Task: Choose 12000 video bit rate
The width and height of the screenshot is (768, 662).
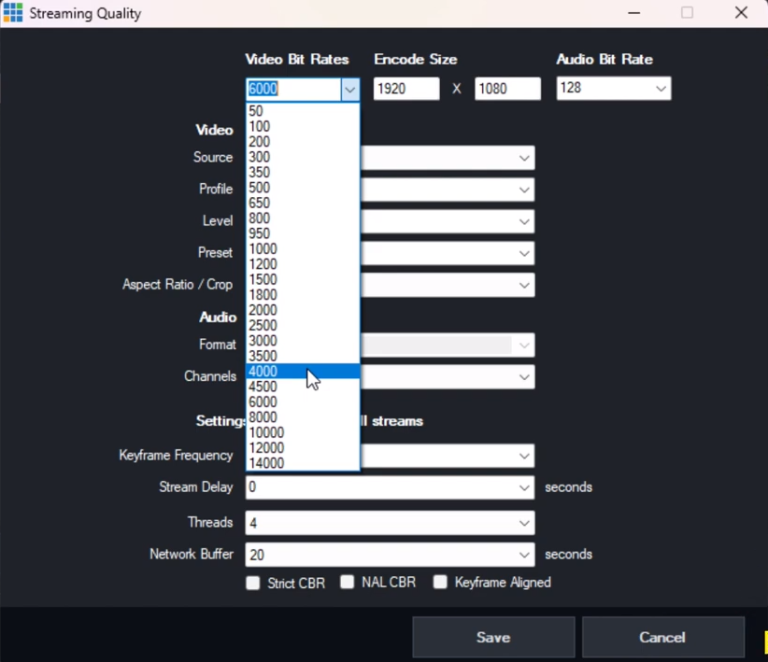Action: coord(303,448)
